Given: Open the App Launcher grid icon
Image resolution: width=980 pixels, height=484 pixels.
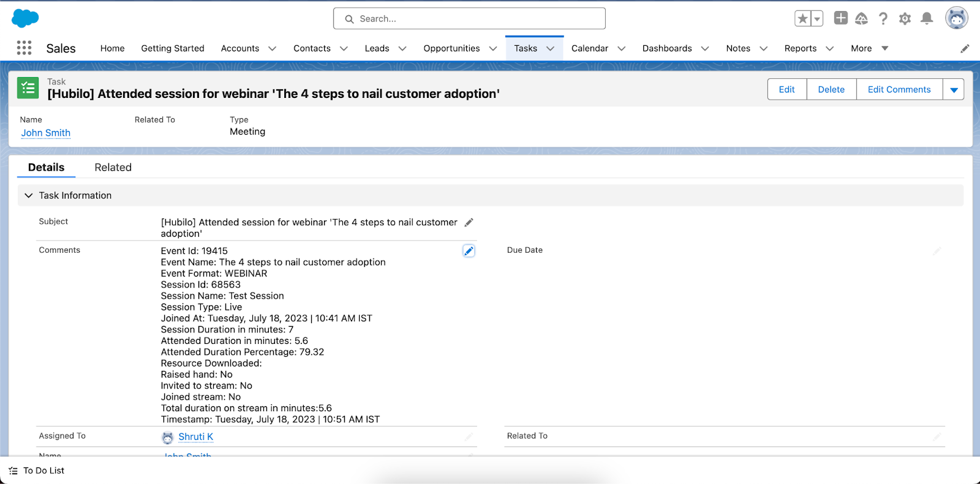Looking at the screenshot, I should (24, 48).
